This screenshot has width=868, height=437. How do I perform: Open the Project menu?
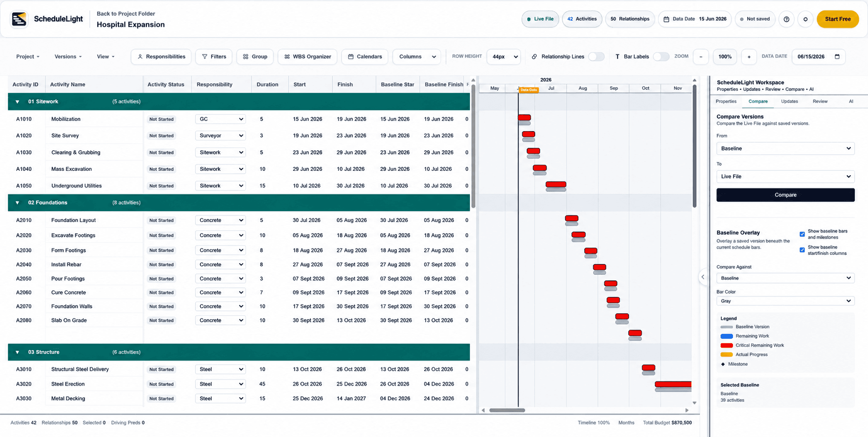(x=27, y=56)
